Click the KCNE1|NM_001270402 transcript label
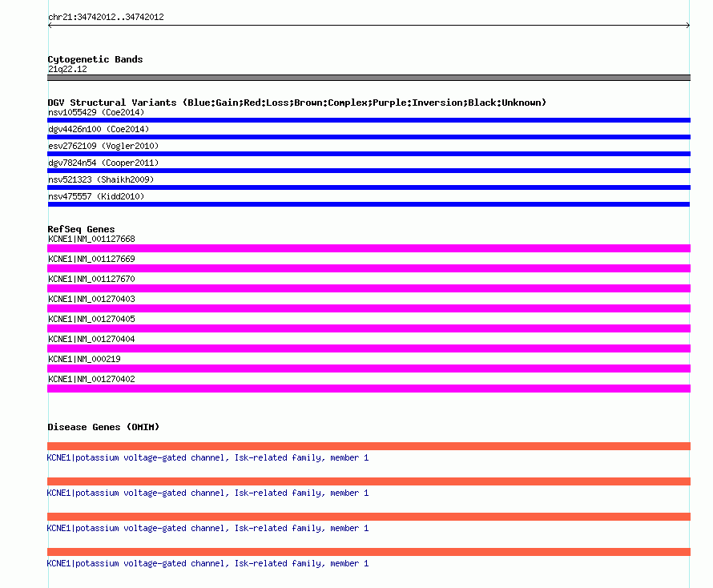713x588 pixels. pos(91,379)
